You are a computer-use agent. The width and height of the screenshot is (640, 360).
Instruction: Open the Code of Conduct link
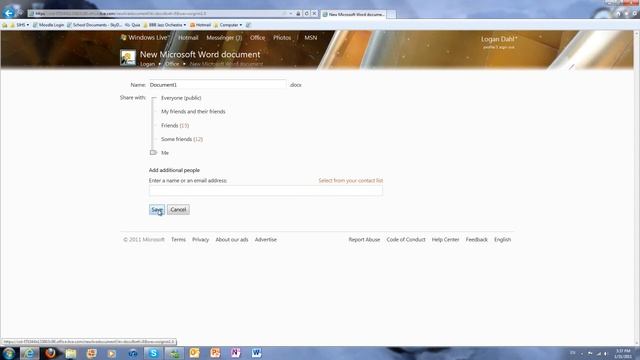(x=406, y=240)
